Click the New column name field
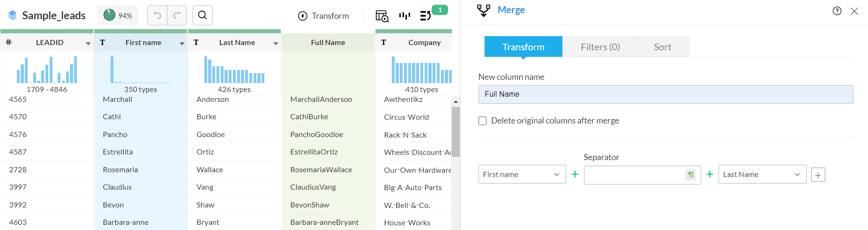 pyautogui.click(x=666, y=94)
